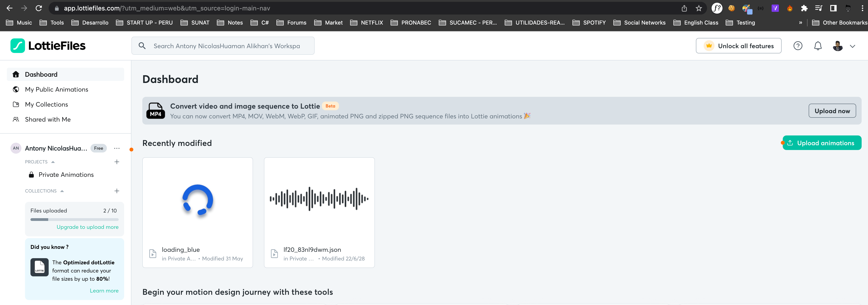Open the loading_blue animation thumbnail
The height and width of the screenshot is (305, 868).
coord(198,200)
